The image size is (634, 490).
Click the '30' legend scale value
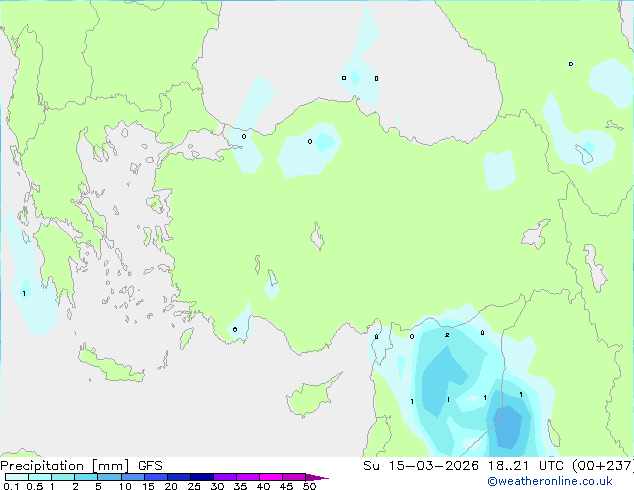[217, 486]
